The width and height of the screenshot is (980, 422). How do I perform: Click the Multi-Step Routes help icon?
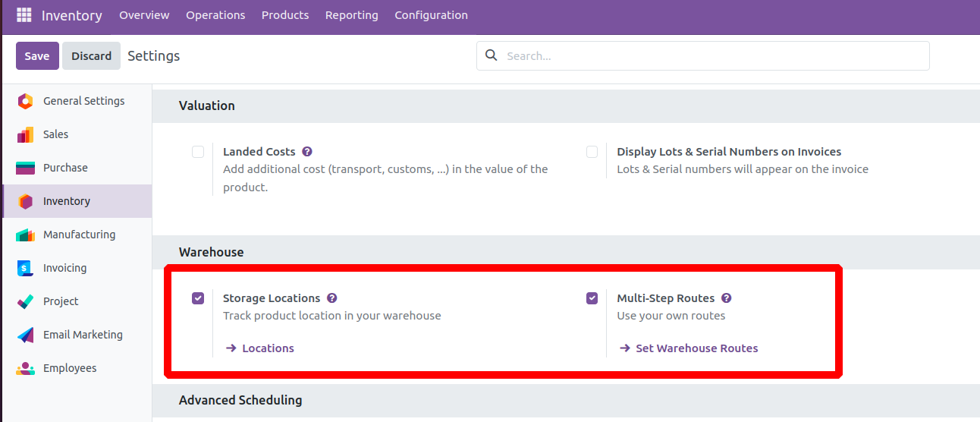pos(727,298)
